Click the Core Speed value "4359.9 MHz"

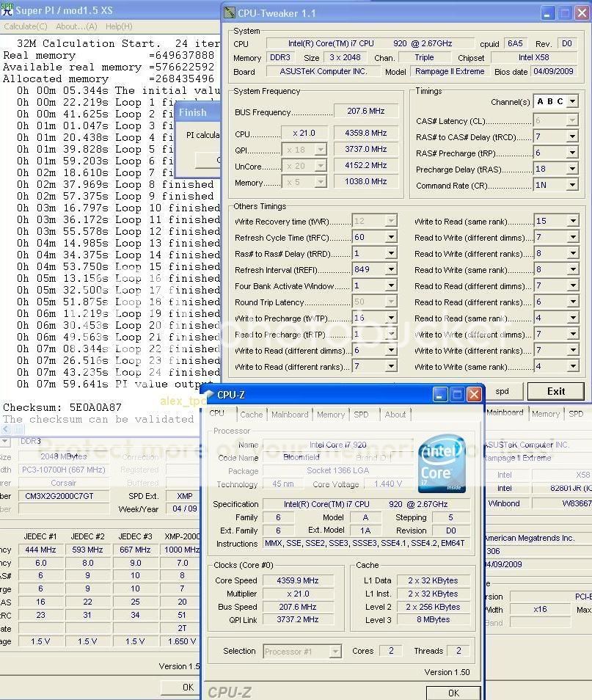[298, 580]
